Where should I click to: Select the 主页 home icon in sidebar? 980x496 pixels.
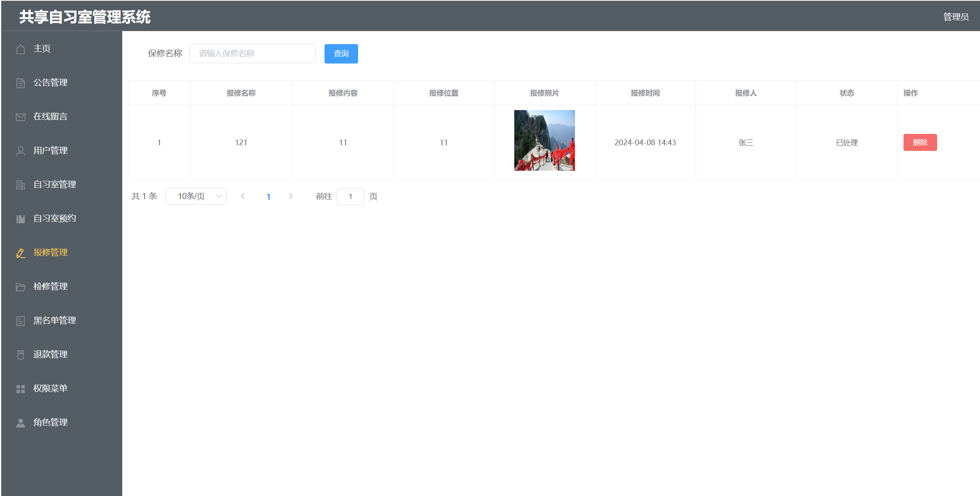point(21,49)
